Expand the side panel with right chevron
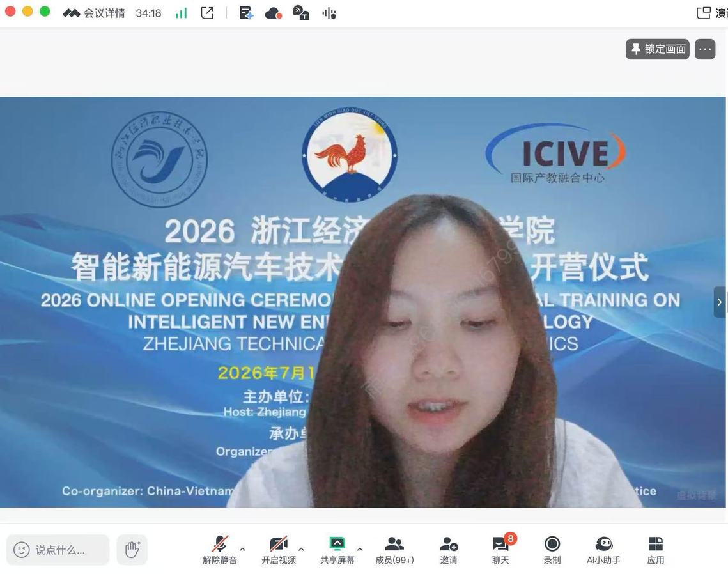The width and height of the screenshot is (728, 574). point(720,302)
